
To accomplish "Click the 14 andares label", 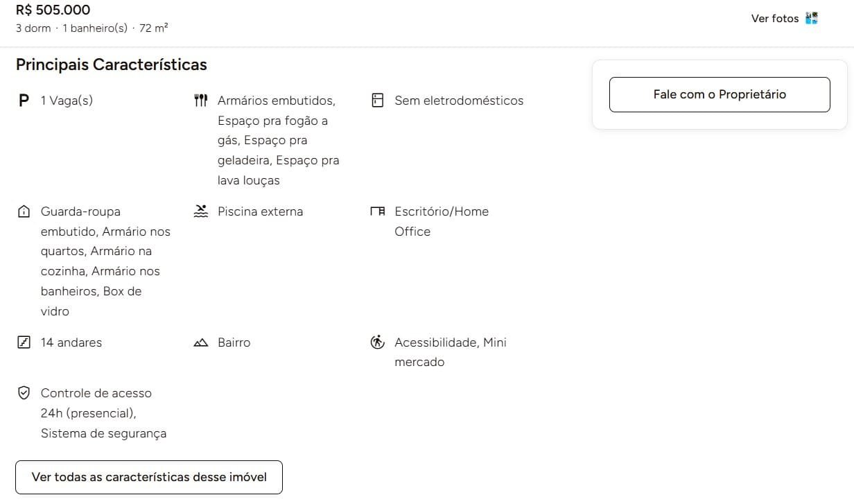I will (71, 342).
